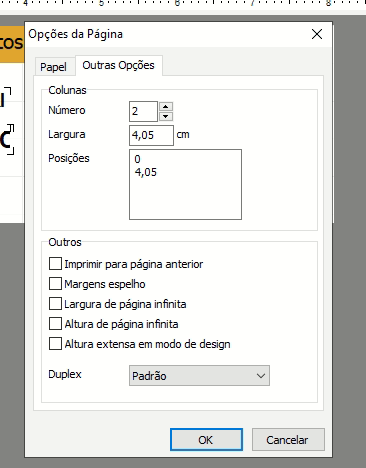This screenshot has width=366, height=468.
Task: Check Altura de página infinita
Action: point(55,324)
